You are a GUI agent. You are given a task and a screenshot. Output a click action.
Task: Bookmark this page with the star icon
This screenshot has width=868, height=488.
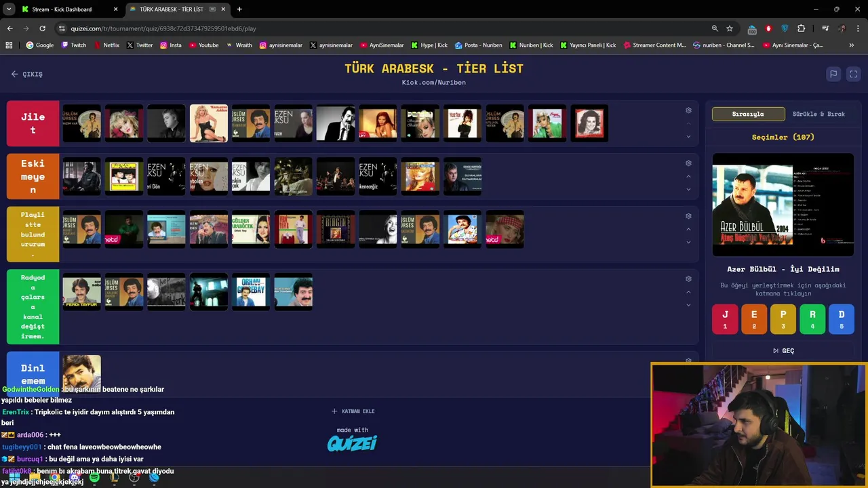pos(730,28)
